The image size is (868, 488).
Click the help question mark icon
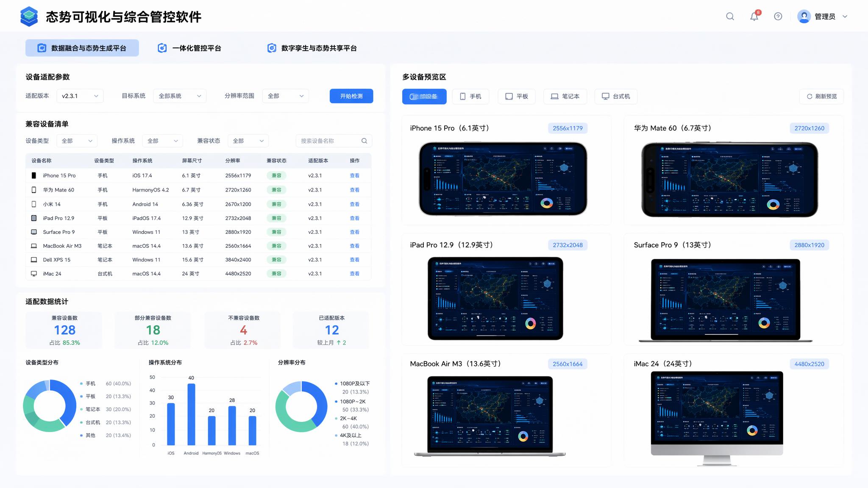(x=778, y=17)
